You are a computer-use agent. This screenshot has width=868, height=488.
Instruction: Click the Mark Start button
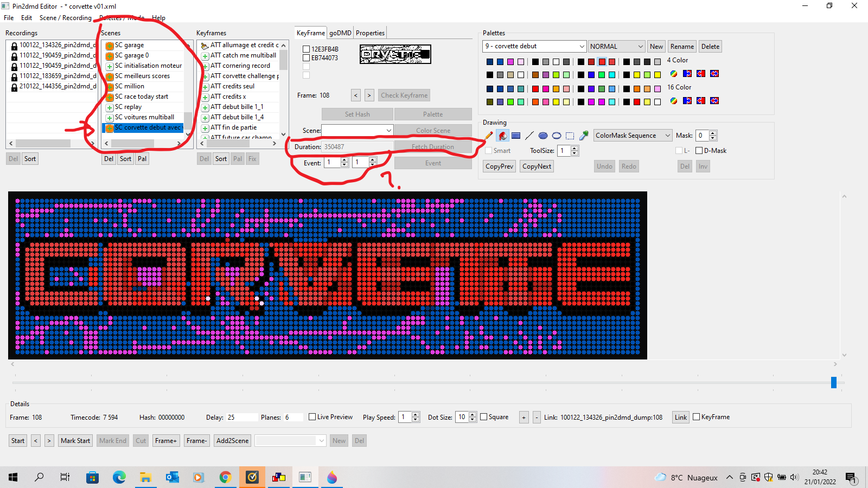[75, 441]
